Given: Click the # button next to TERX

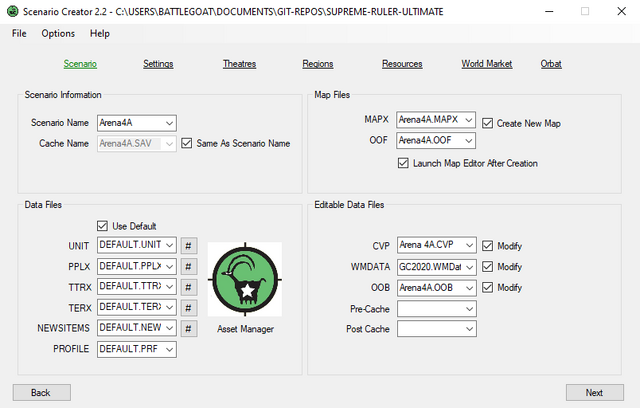Looking at the screenshot, I should (x=189, y=308).
